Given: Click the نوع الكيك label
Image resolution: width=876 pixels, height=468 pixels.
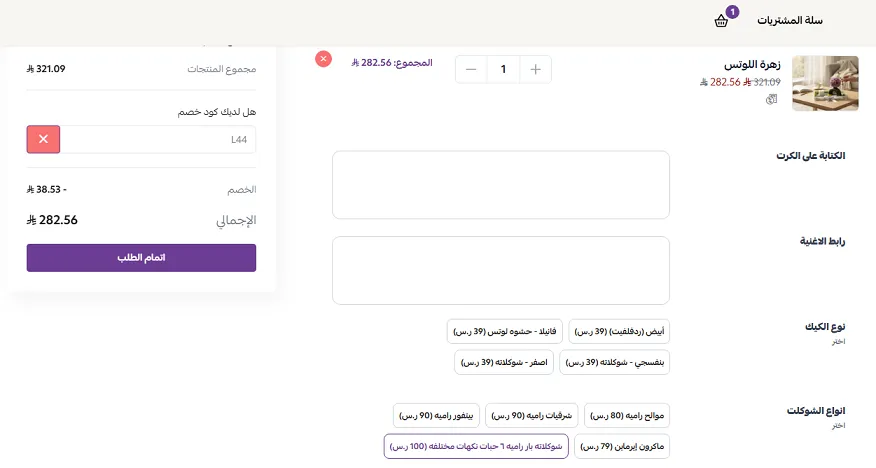Looking at the screenshot, I should pos(825,326).
